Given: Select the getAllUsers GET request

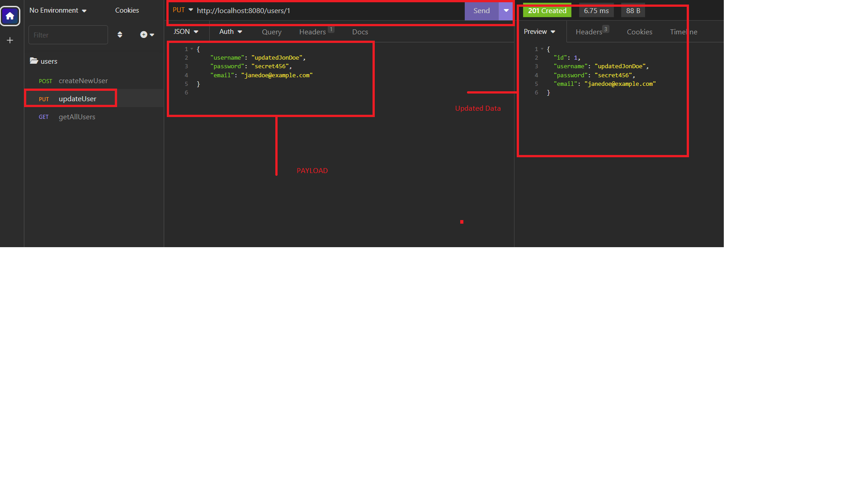Looking at the screenshot, I should [x=77, y=117].
